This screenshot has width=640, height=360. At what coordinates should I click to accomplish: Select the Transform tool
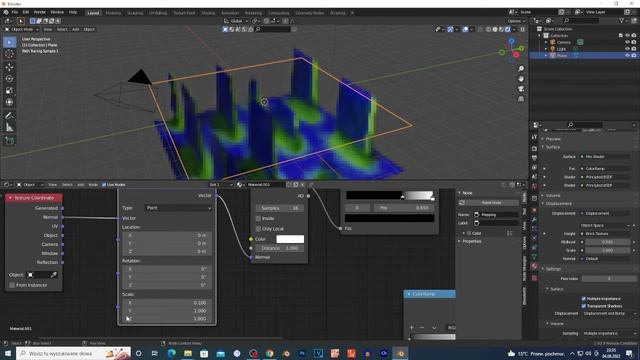[9, 102]
